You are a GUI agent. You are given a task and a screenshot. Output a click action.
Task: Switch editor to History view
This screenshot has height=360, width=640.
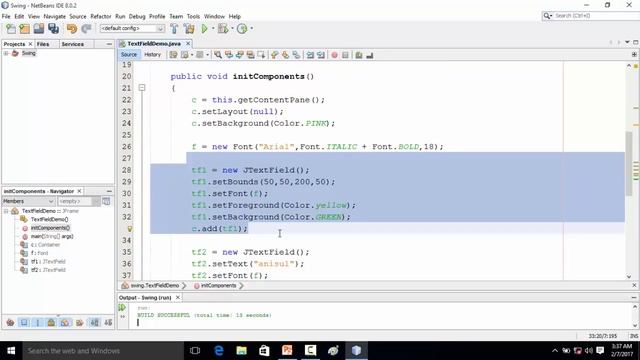tap(153, 55)
